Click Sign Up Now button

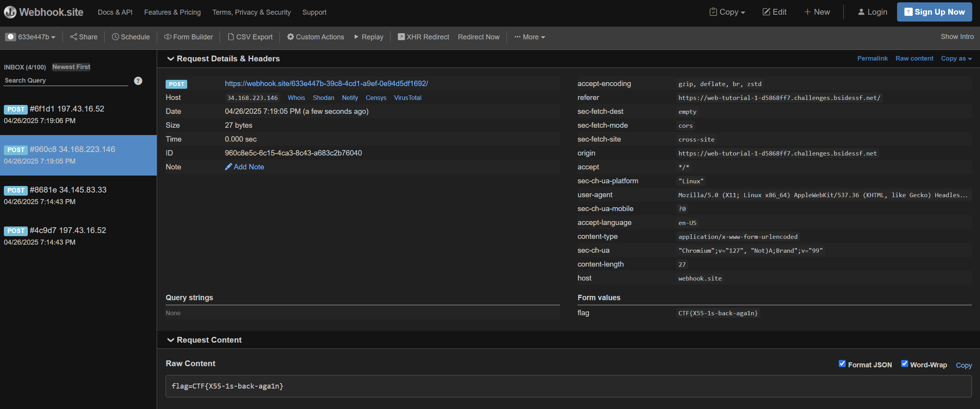pos(934,12)
